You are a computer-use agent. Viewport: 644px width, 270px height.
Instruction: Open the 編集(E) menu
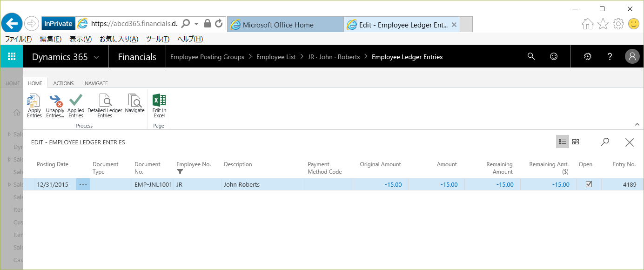click(51, 39)
